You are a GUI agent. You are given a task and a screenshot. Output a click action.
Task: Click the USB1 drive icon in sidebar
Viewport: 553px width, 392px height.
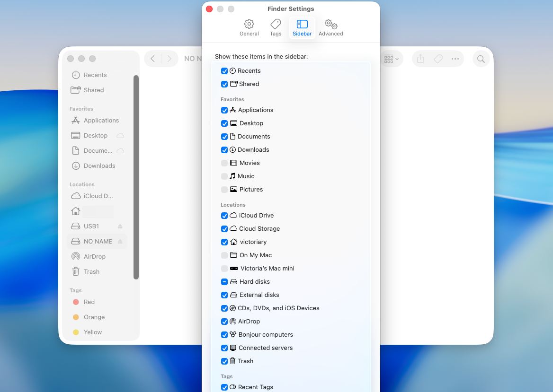click(x=75, y=226)
